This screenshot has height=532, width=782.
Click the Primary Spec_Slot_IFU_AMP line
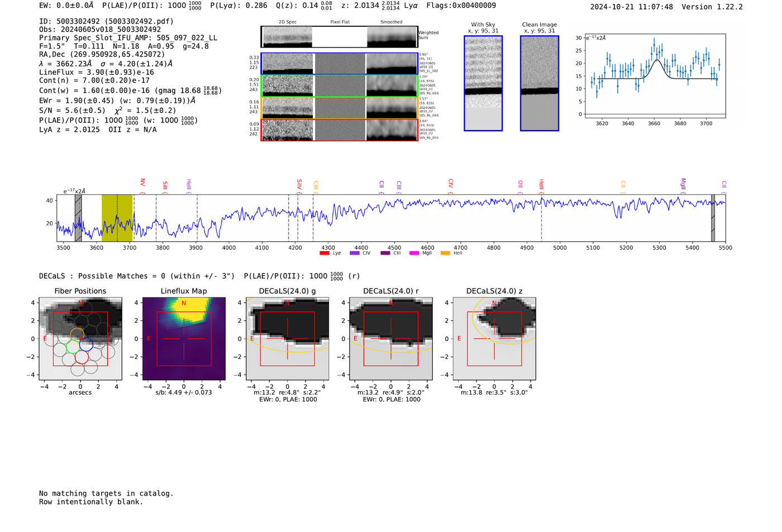tap(128, 38)
